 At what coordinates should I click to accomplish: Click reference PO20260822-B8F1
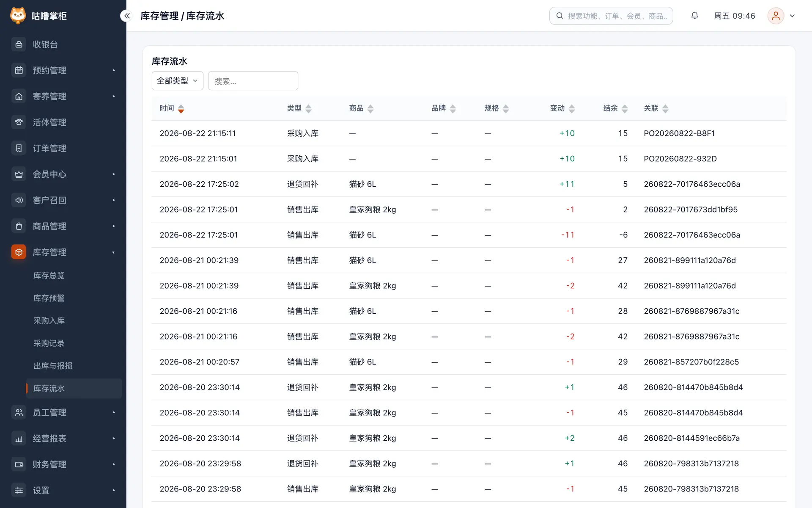click(x=679, y=133)
